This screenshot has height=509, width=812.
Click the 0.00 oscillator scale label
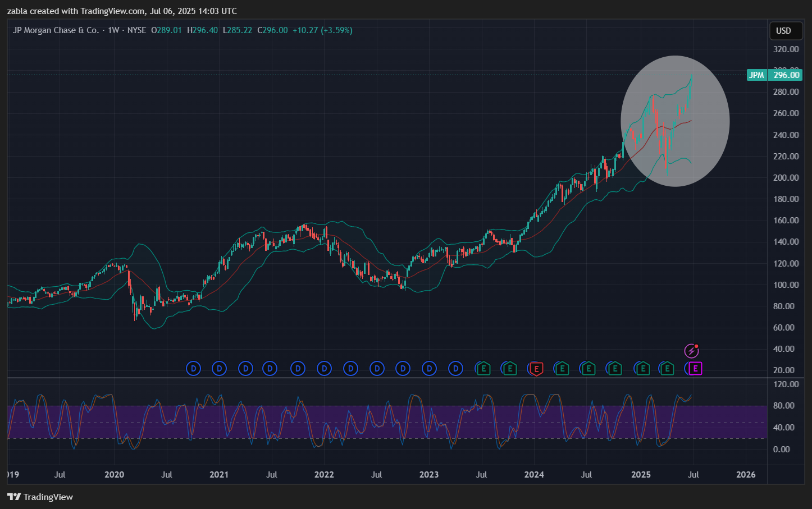(782, 450)
